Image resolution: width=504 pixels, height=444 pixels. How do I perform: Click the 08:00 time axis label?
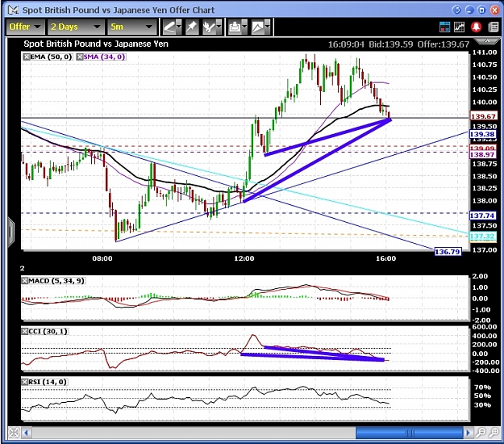tap(102, 258)
